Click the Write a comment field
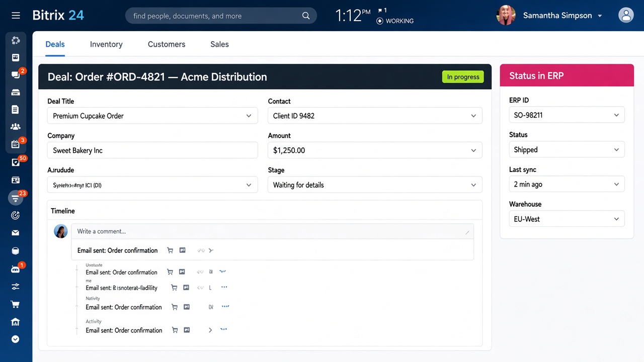 pos(272,231)
